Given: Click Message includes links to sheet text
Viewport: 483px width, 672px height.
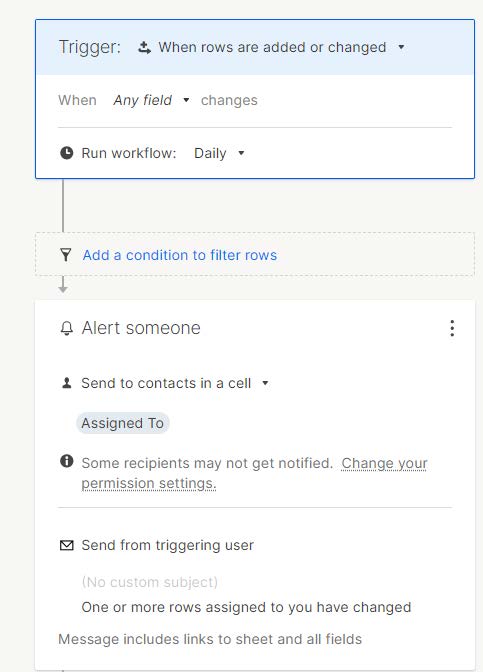Looking at the screenshot, I should click(210, 639).
